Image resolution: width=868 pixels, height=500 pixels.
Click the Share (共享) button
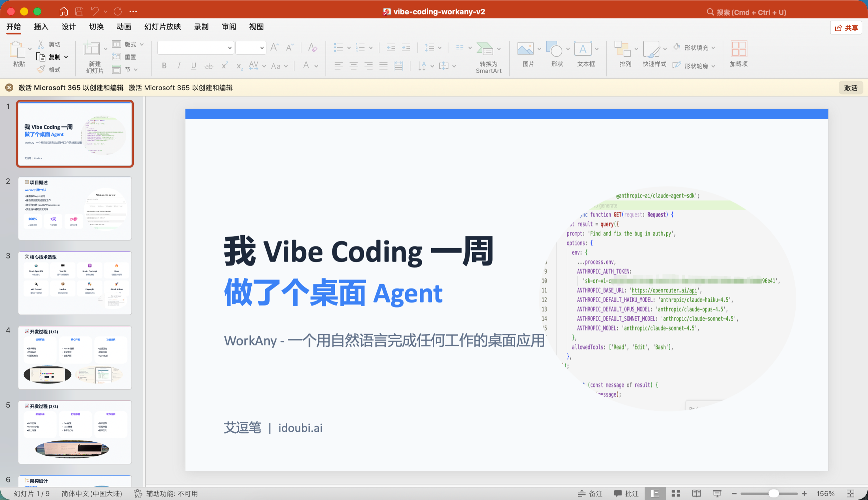point(846,28)
